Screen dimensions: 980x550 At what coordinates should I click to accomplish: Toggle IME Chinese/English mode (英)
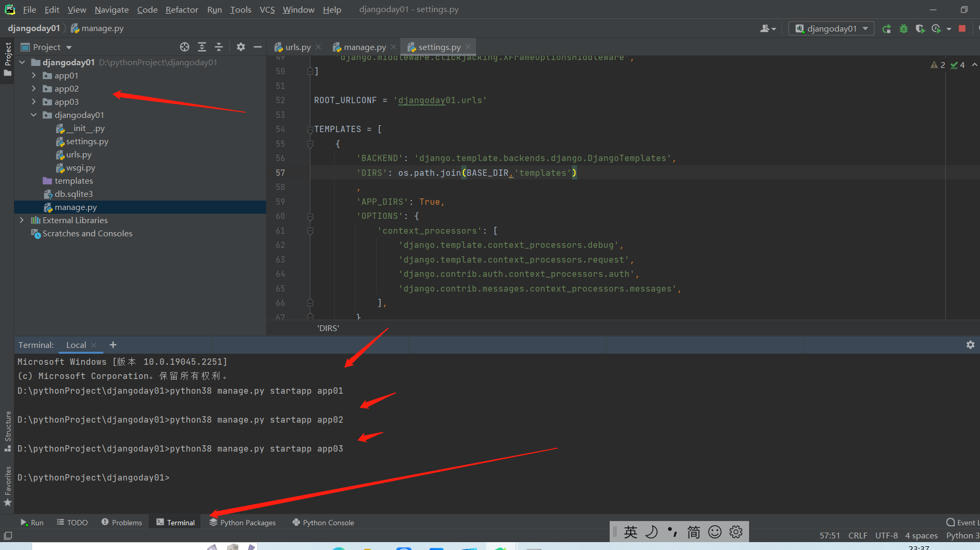tap(631, 532)
